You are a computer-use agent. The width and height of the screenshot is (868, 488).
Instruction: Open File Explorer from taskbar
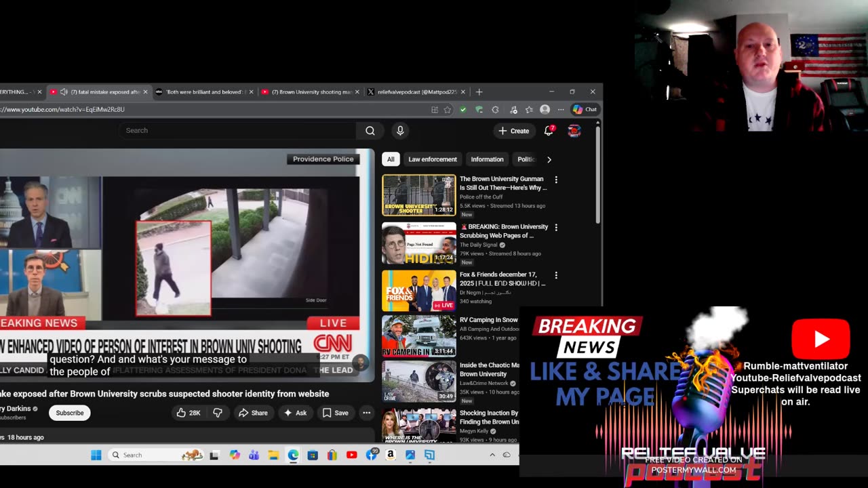[273, 455]
